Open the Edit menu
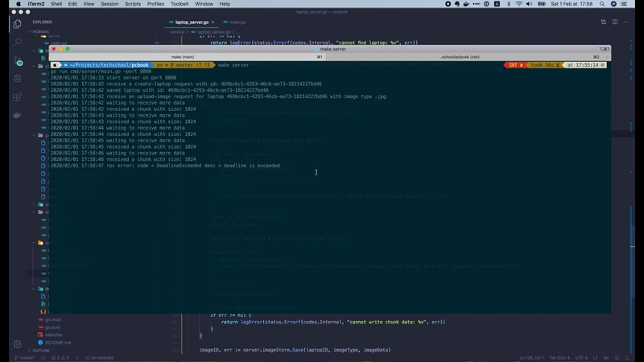This screenshot has width=644, height=362. pos(72,4)
